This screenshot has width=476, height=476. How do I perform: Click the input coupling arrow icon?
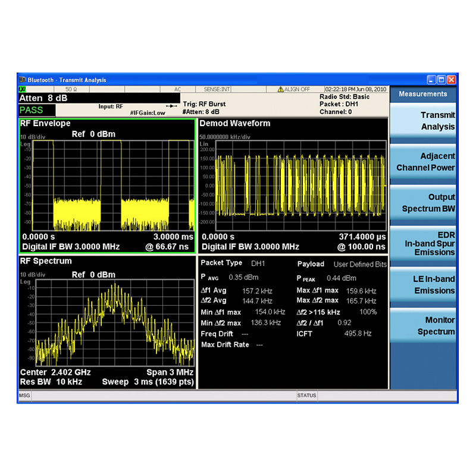[x=171, y=106]
